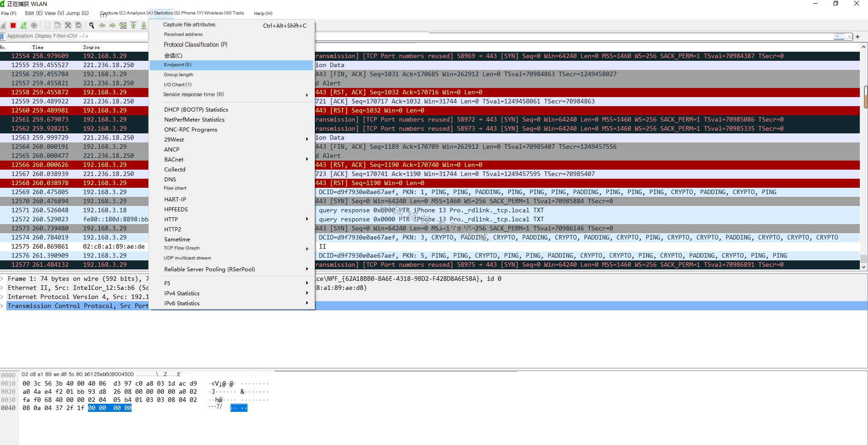This screenshot has height=445, width=868.
Task: Open capture options gear icon
Action: 34,25
